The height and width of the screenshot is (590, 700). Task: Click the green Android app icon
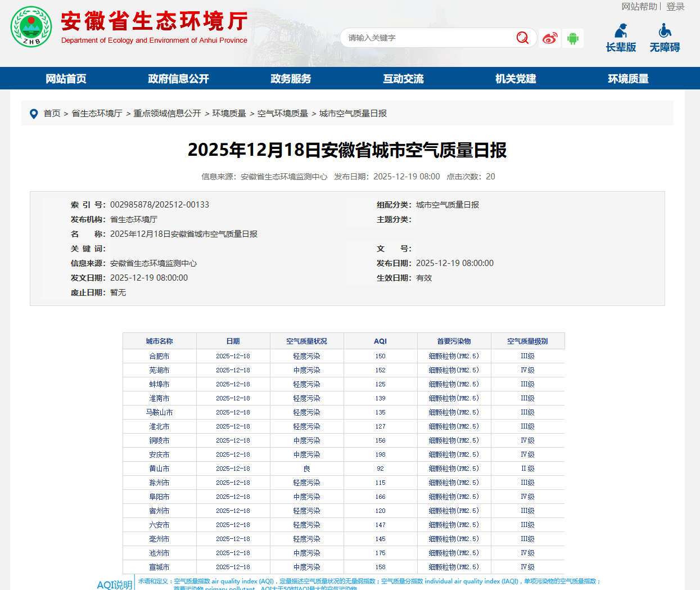coord(573,38)
